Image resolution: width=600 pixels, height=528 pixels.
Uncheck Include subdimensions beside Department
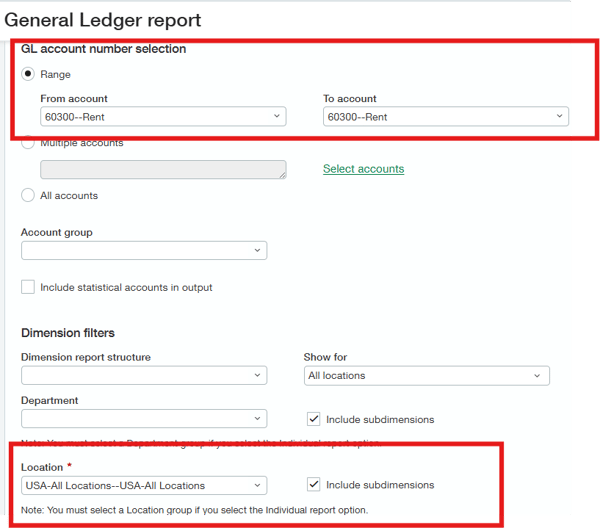[314, 419]
